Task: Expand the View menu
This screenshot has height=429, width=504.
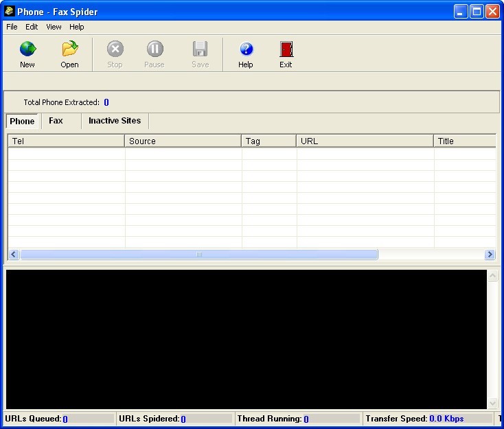Action: 54,27
